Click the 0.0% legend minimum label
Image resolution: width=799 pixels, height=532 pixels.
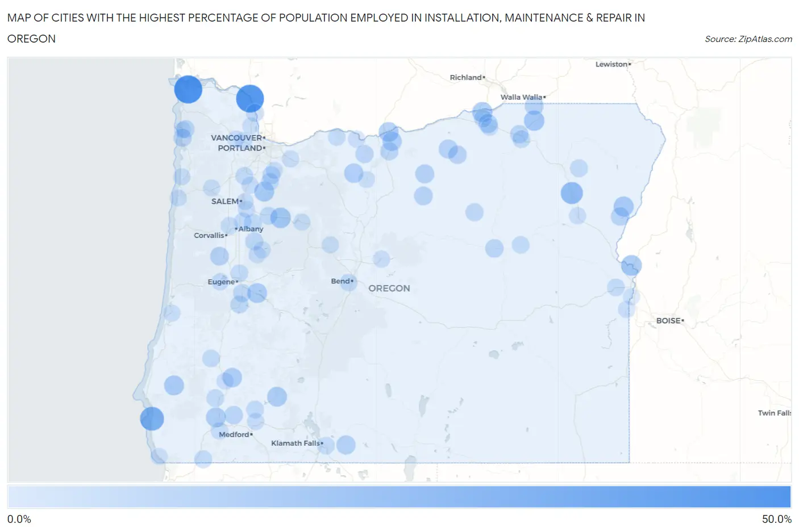(x=19, y=520)
